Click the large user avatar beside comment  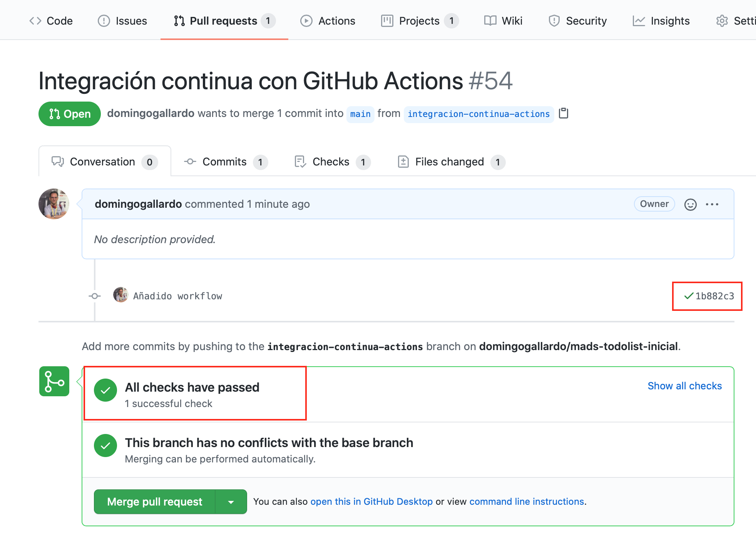click(x=54, y=204)
